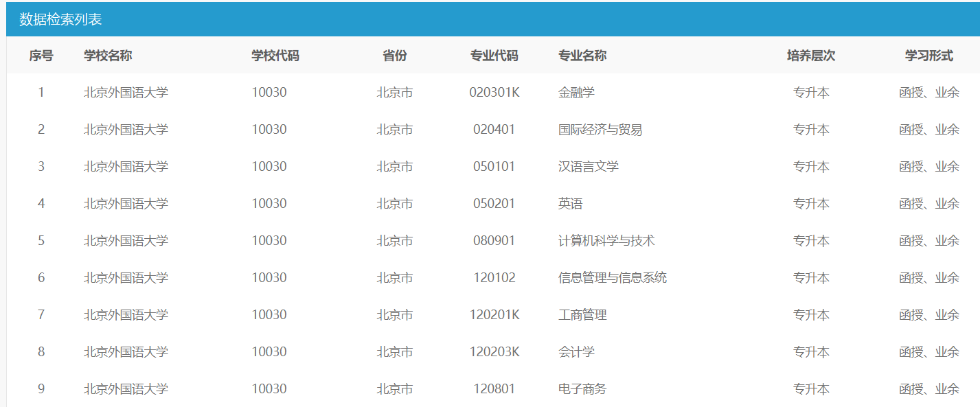Click the 序号 column header

[x=41, y=56]
